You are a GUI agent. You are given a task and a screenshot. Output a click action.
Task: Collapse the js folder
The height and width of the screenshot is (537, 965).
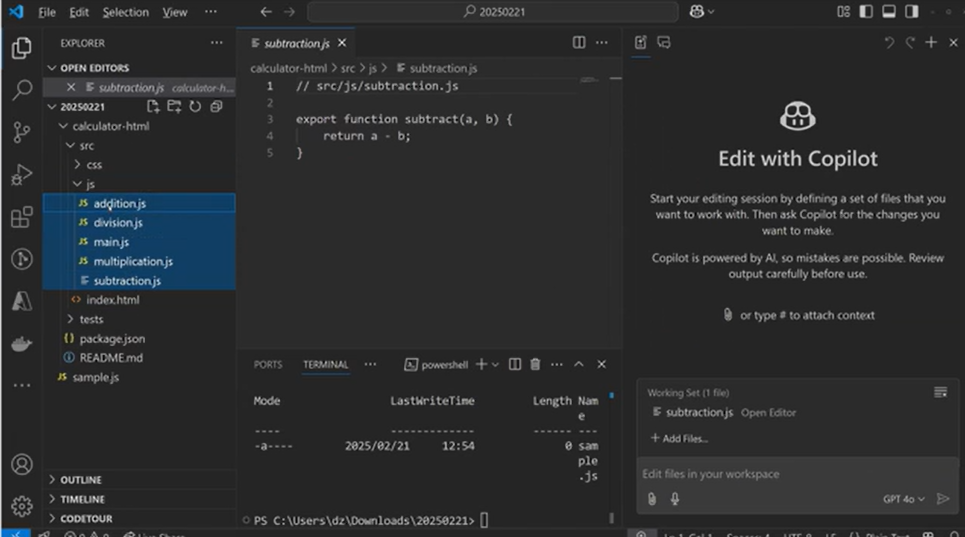point(77,184)
